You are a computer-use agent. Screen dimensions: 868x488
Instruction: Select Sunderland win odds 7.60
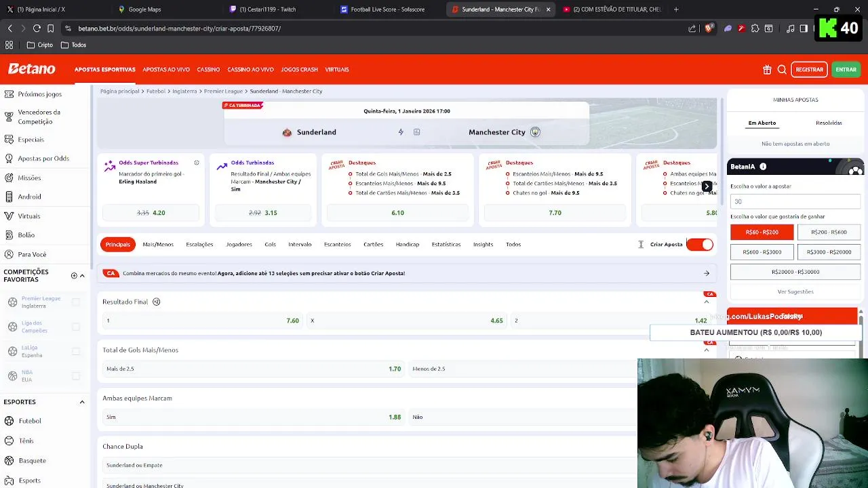point(202,321)
